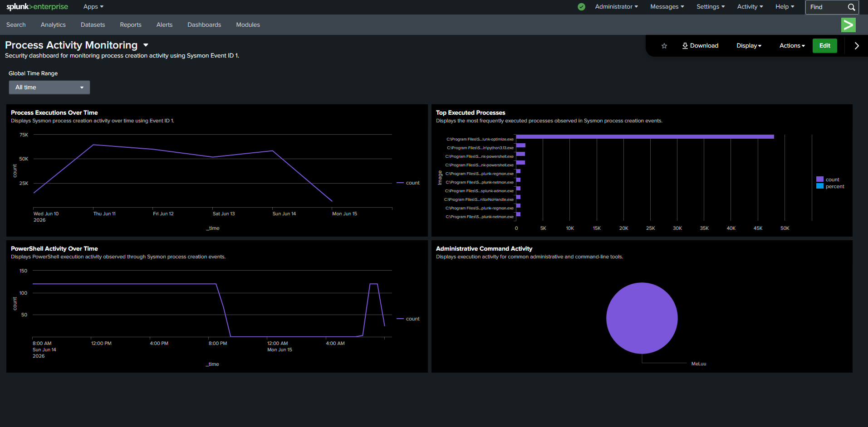
Task: Click the search magnifier icon in Find box
Action: pos(851,7)
